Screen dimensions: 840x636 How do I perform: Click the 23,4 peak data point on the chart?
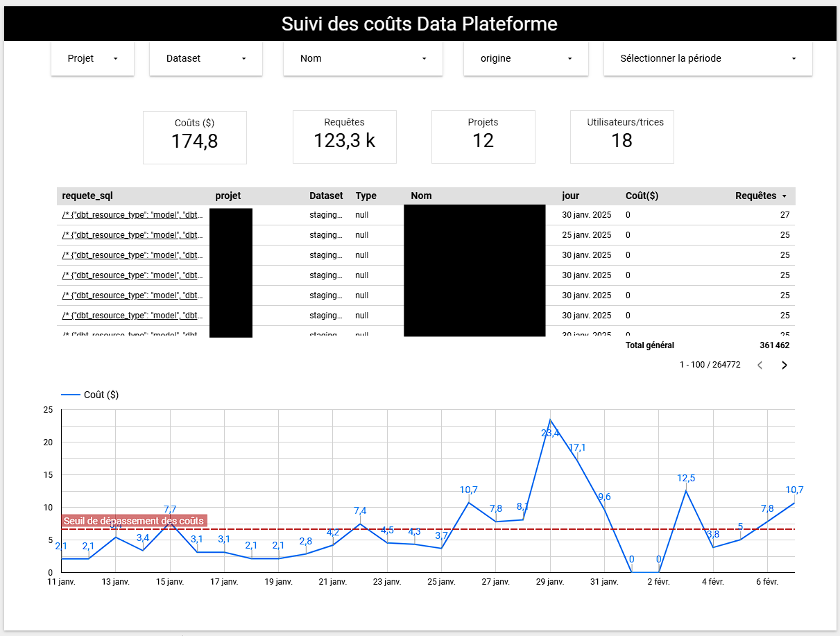(549, 420)
